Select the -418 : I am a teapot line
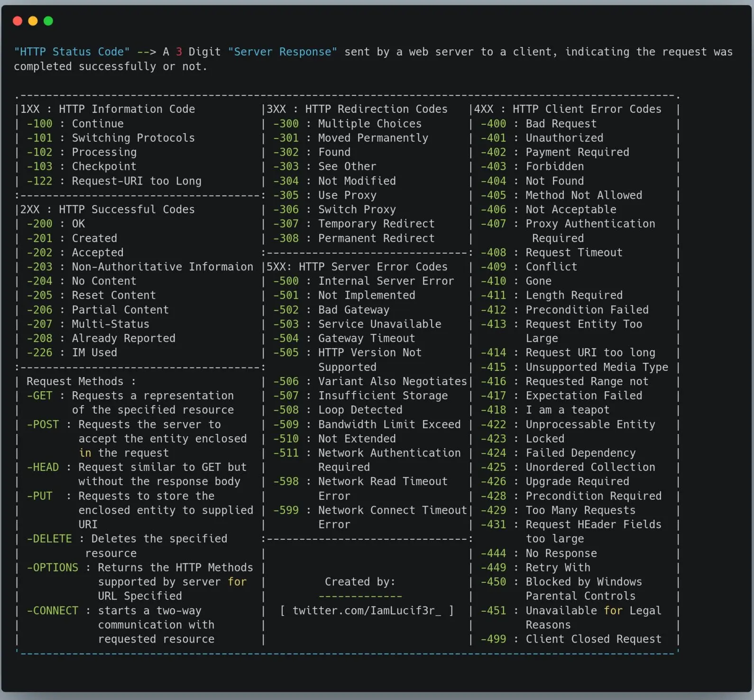The image size is (754, 700). (x=545, y=410)
